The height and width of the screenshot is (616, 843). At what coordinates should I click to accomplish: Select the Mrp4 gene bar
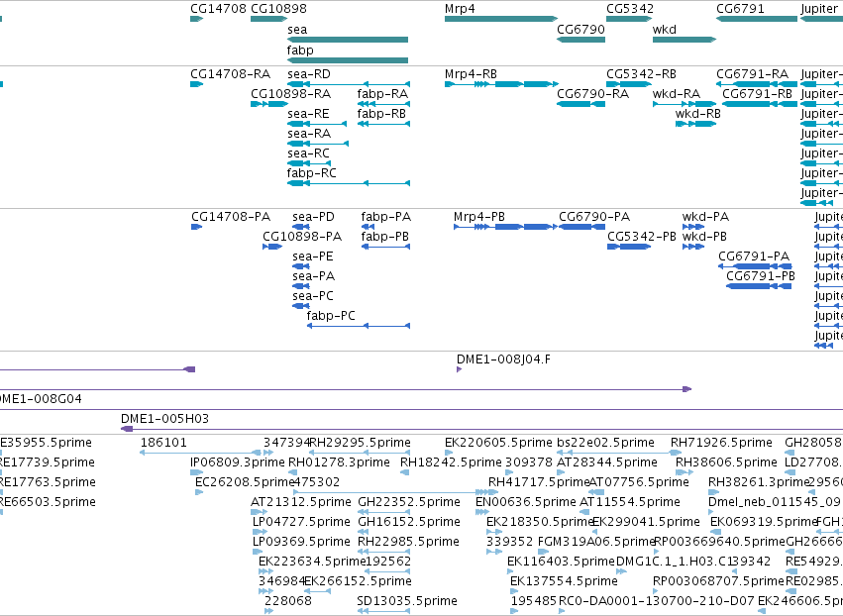click(x=501, y=19)
